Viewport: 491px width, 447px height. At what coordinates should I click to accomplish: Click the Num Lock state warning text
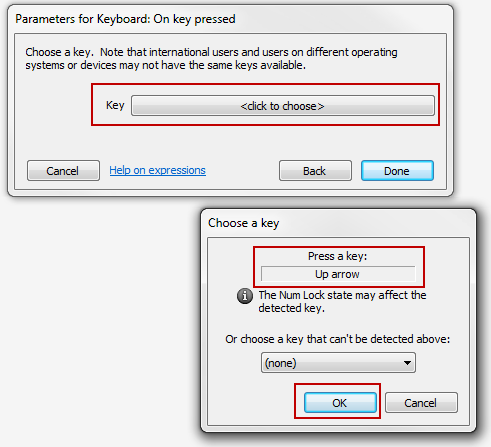[342, 301]
